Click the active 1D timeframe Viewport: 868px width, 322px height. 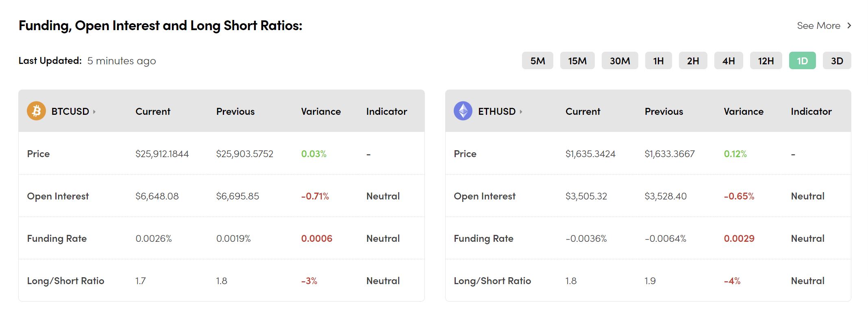802,61
